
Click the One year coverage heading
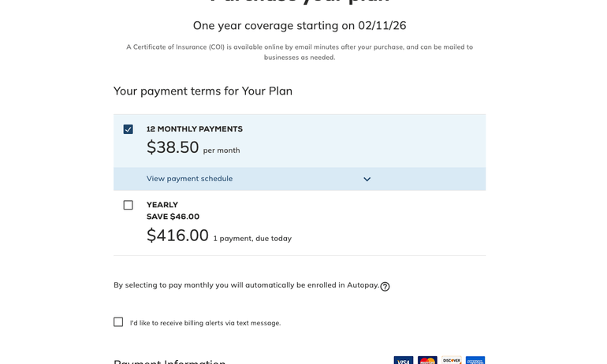point(300,25)
